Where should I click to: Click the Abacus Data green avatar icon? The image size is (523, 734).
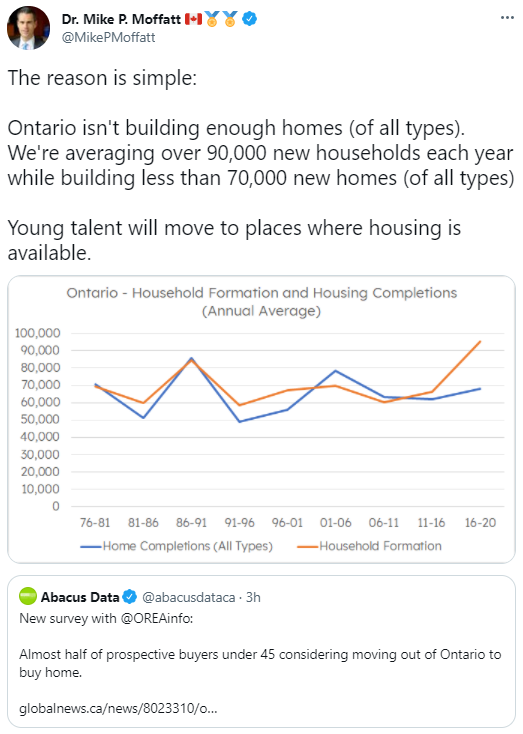28,596
